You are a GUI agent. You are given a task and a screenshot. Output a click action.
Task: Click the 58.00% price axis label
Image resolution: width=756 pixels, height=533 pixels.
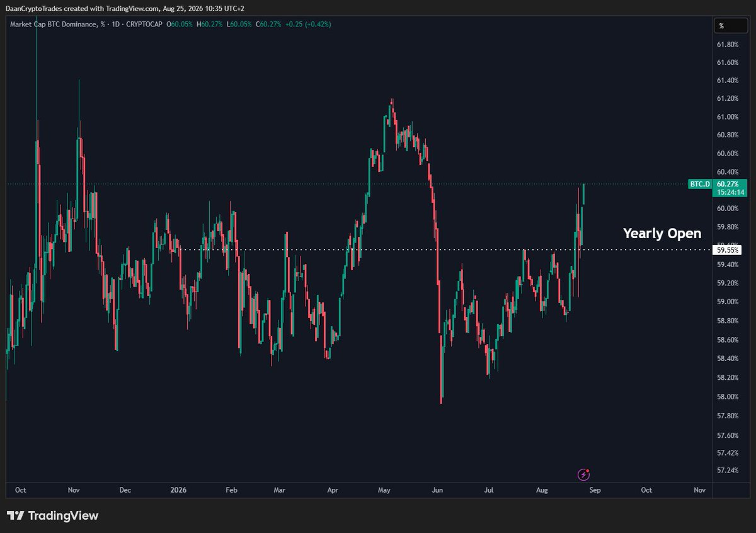(x=728, y=397)
